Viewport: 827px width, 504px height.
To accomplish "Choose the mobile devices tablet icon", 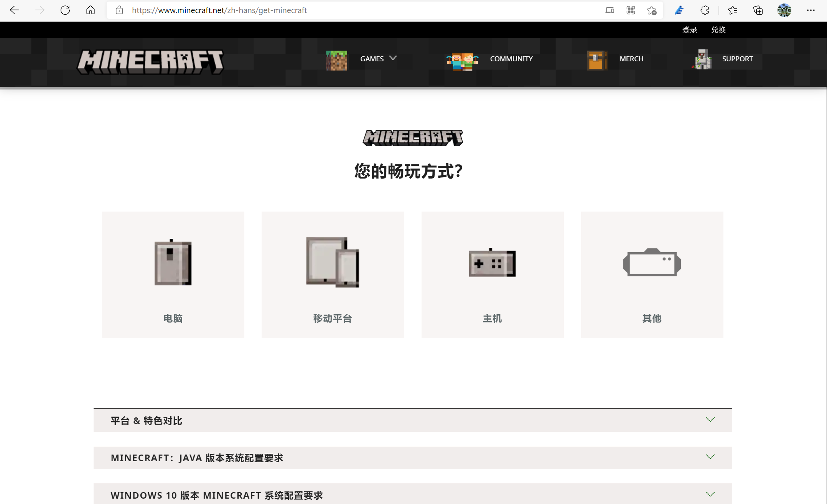I will click(333, 263).
